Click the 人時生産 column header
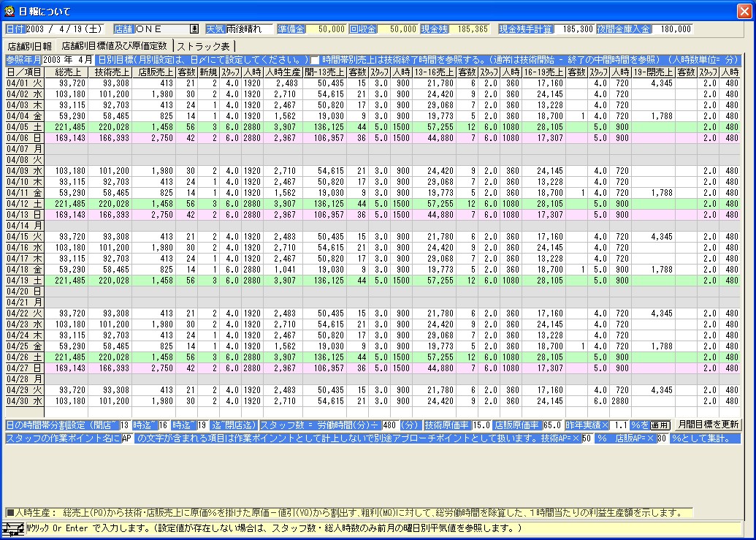 click(283, 72)
